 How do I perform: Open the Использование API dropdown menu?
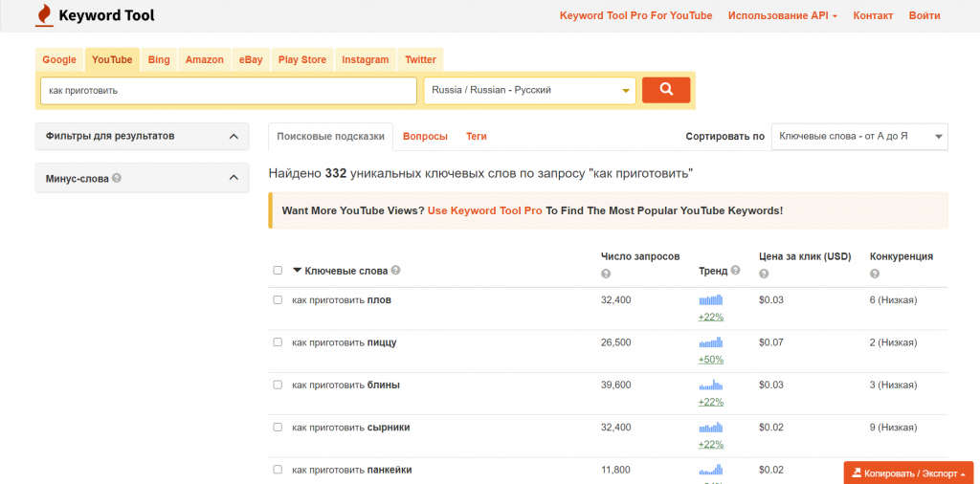click(783, 15)
